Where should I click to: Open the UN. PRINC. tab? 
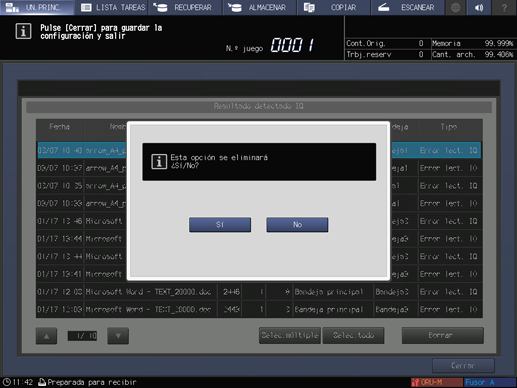37,7
